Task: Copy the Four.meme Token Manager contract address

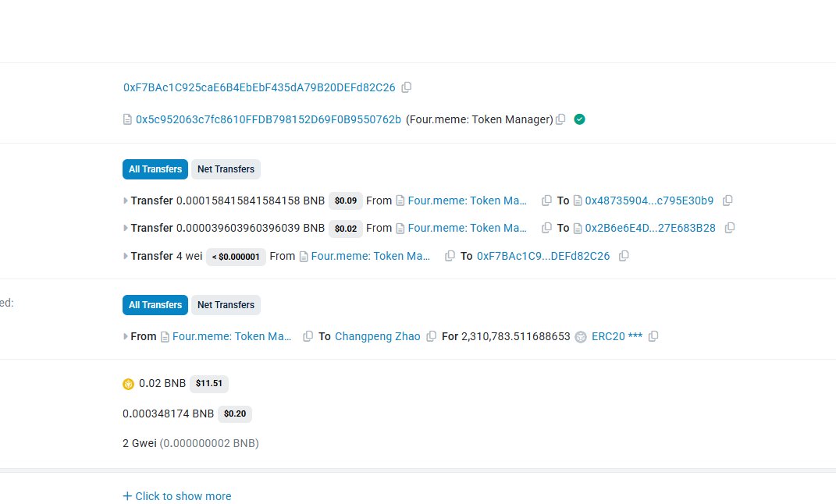Action: click(560, 119)
